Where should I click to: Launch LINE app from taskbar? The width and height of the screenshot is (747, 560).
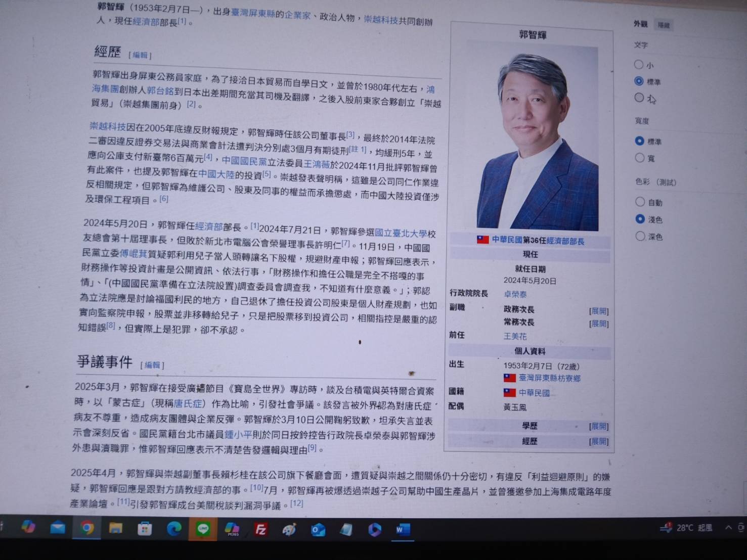[203, 529]
